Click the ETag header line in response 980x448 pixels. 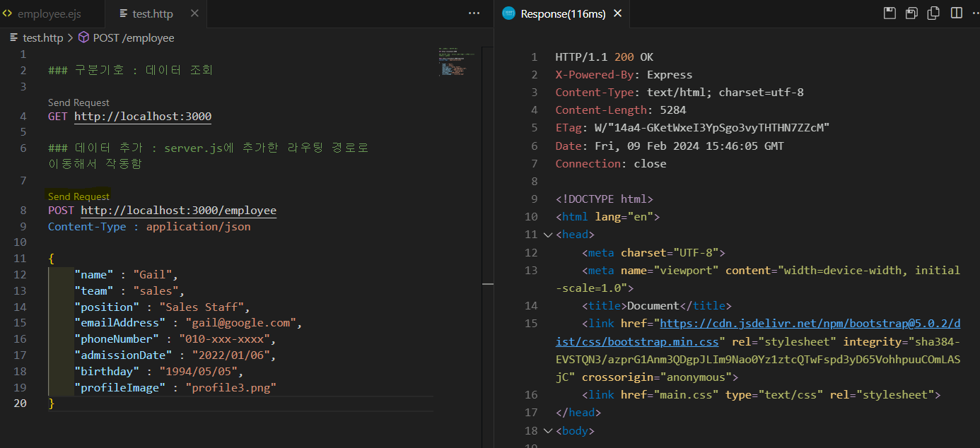tap(692, 128)
